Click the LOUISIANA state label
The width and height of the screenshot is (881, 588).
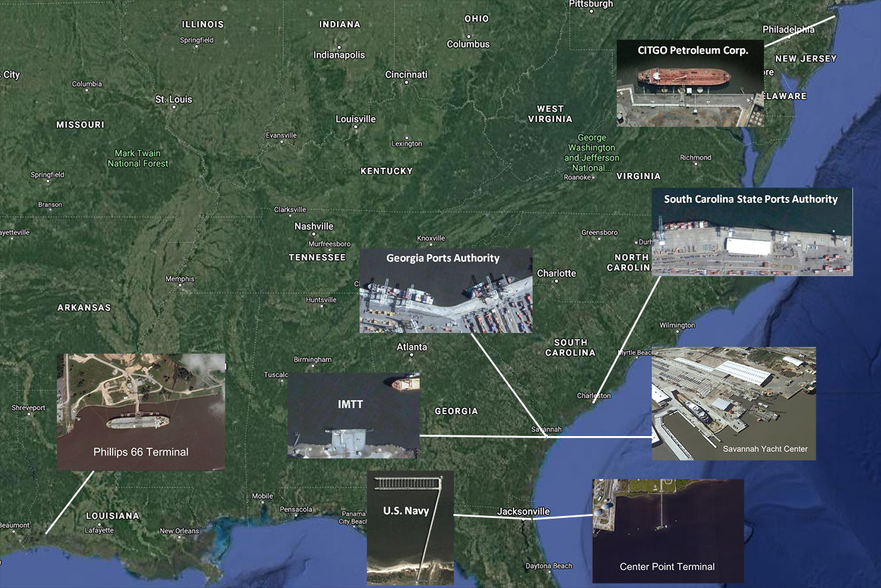[x=112, y=515]
